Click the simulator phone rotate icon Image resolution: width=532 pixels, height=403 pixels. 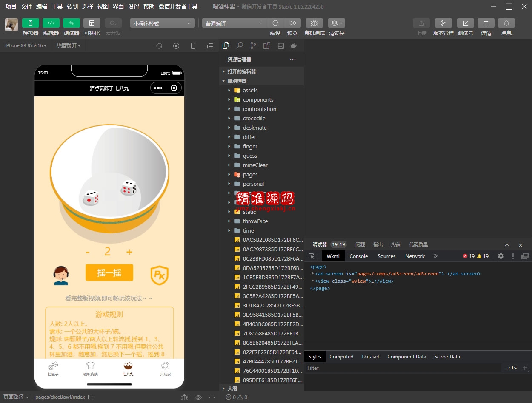[193, 46]
